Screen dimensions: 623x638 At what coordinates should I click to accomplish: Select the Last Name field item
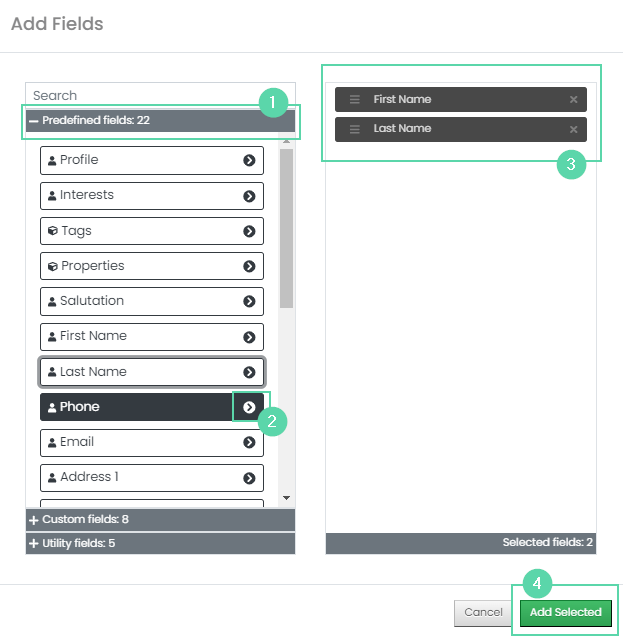(x=152, y=372)
